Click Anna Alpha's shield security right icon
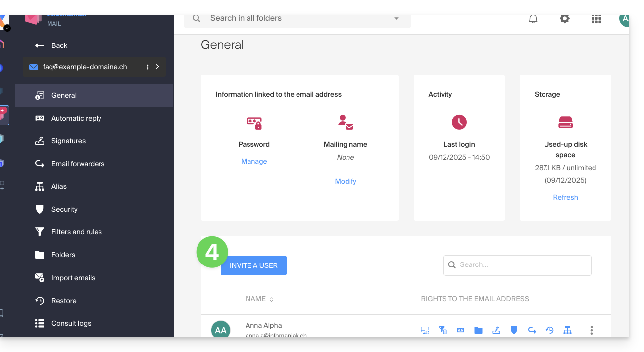The height and width of the screenshot is (352, 644). pyautogui.click(x=514, y=330)
